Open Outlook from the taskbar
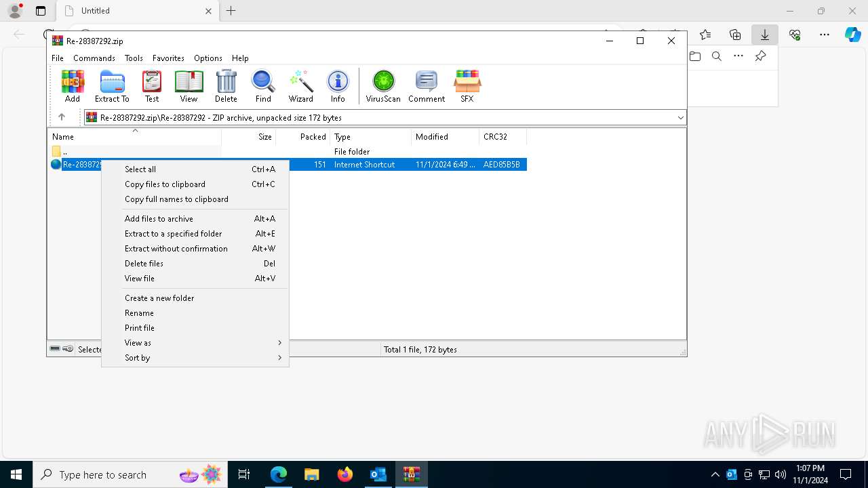 [x=378, y=474]
